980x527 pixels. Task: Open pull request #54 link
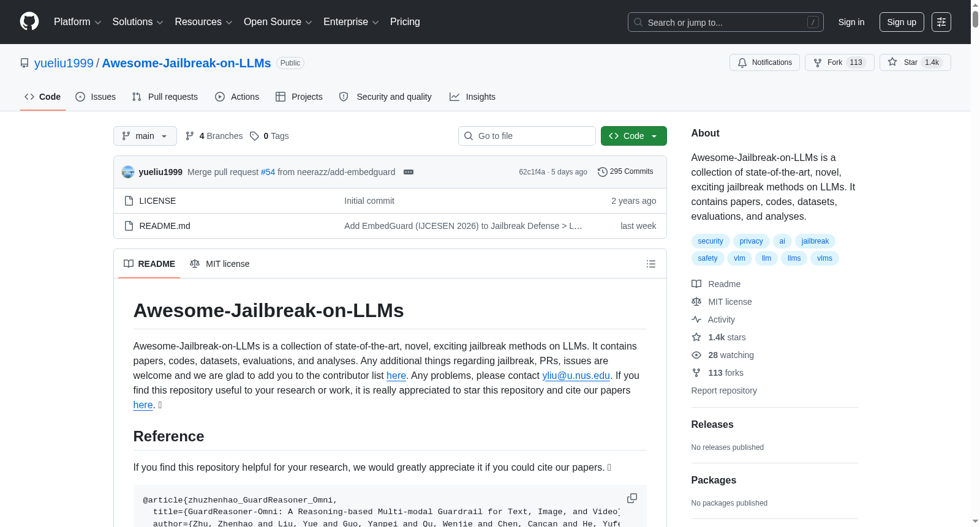coord(268,172)
